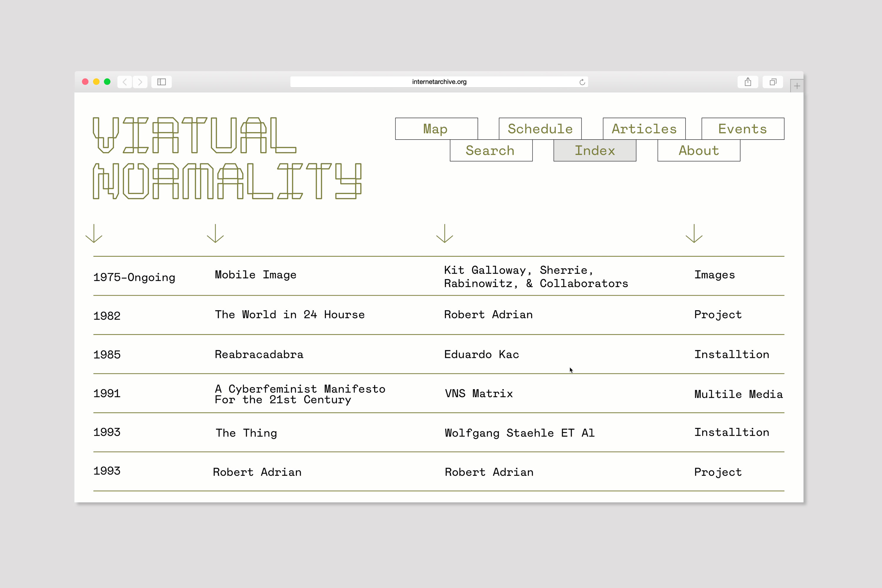
Task: Open the Map navigation tab
Action: tap(436, 129)
